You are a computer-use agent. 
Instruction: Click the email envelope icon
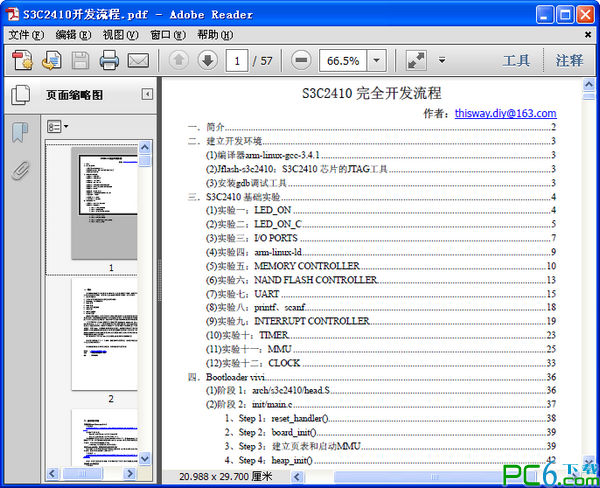[138, 61]
